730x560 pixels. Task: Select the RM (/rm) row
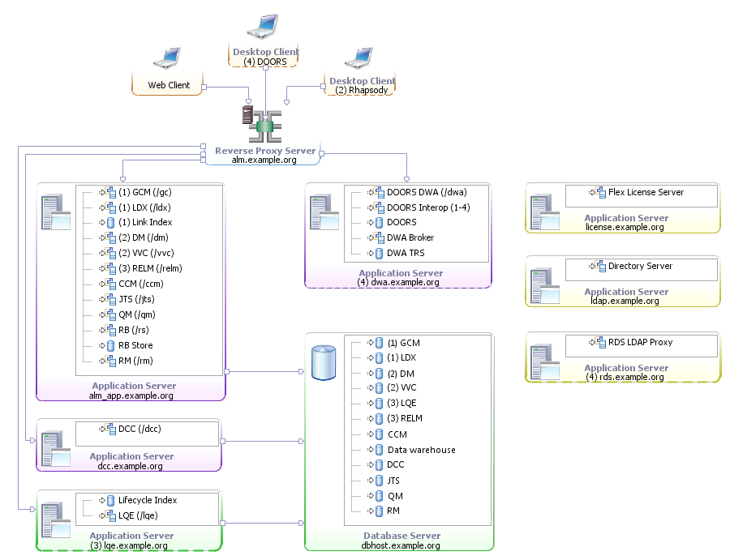(x=126, y=361)
